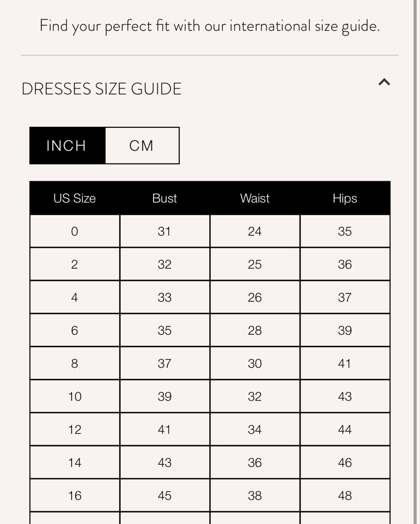Click the Dresses Size Guide heading
The image size is (420, 524).
(101, 89)
